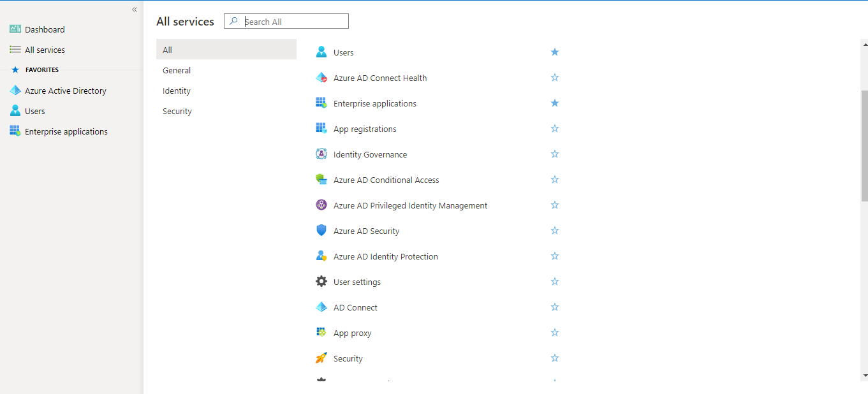Select the General category filter
The height and width of the screenshot is (394, 868).
[x=226, y=70]
